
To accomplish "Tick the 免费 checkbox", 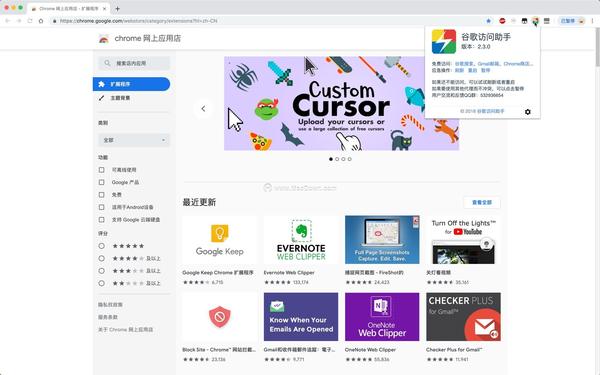I will 101,195.
